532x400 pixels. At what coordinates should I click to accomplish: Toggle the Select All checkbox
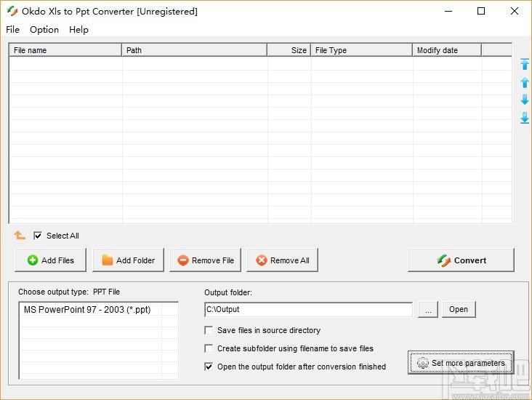(x=38, y=236)
